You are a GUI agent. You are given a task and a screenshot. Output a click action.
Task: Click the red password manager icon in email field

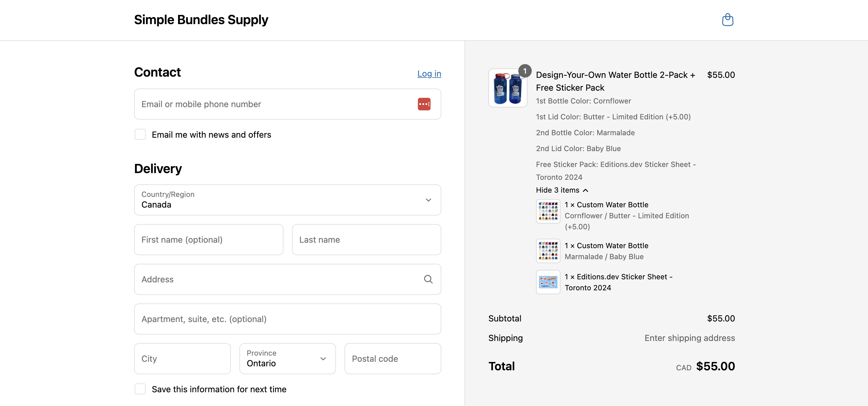424,104
